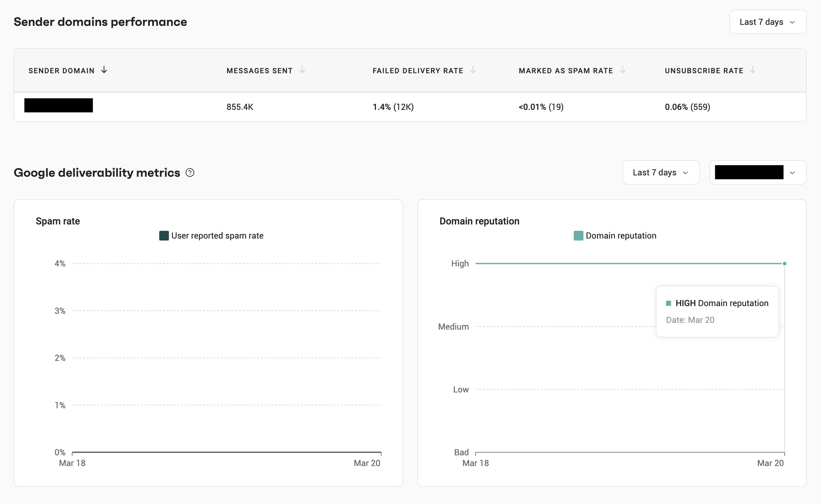This screenshot has height=504, width=821.
Task: Toggle User reported spam rate legend
Action: [217, 236]
